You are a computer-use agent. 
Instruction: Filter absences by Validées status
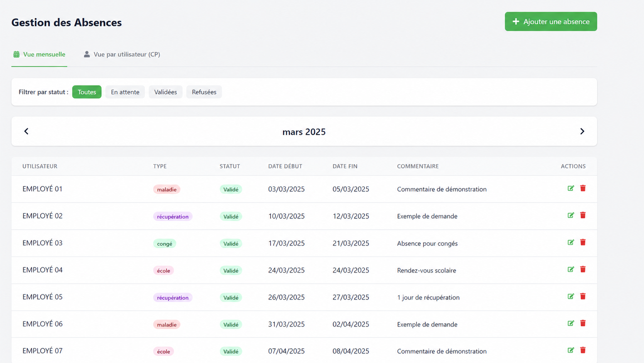(x=166, y=92)
